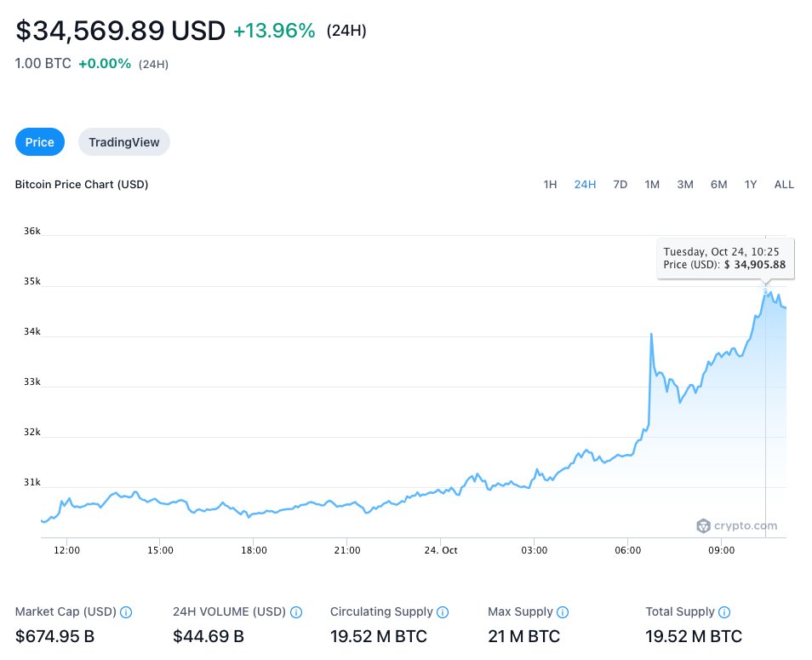Select 1H time range

click(550, 185)
